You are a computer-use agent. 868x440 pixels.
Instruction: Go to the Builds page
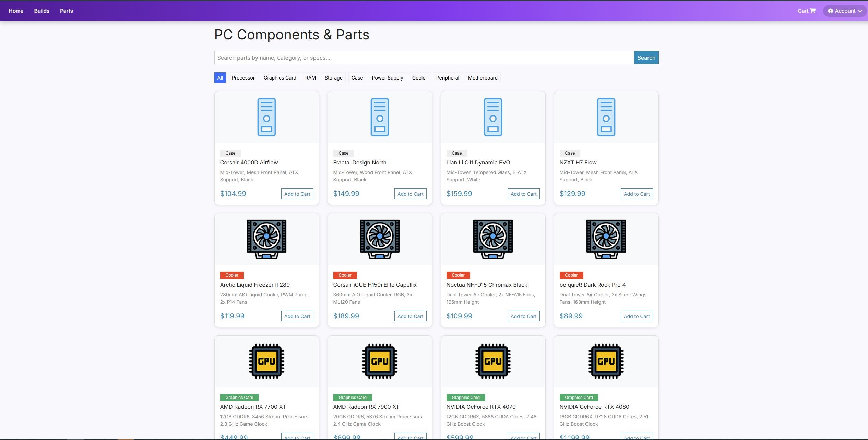pyautogui.click(x=41, y=11)
